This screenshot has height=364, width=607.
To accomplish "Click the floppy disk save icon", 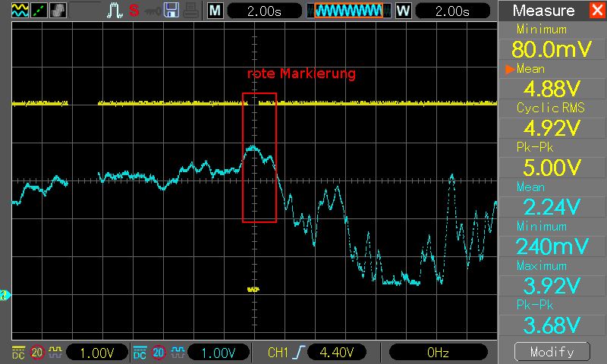I will [x=171, y=10].
